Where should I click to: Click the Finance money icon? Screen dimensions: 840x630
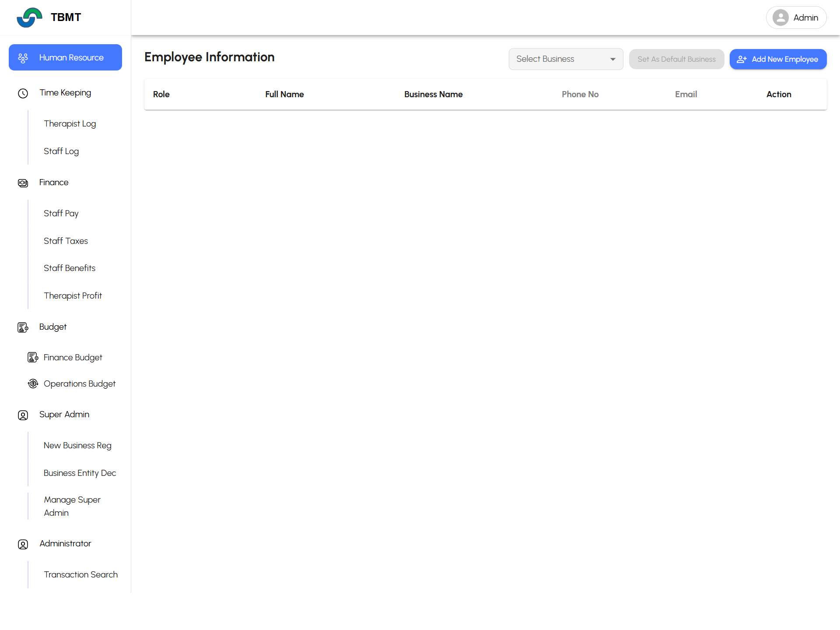23,183
